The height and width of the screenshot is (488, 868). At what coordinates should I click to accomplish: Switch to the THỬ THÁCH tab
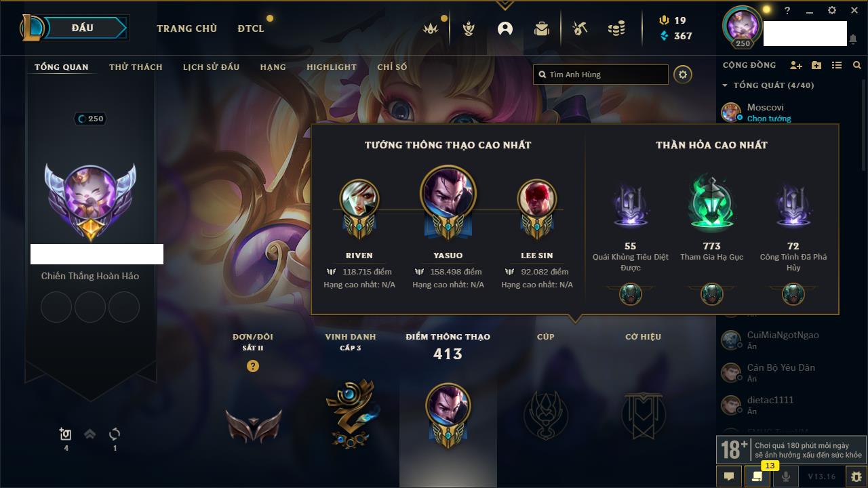136,67
